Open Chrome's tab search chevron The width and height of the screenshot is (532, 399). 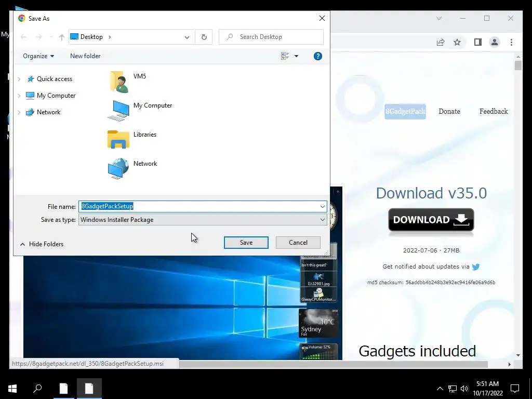coord(439,18)
